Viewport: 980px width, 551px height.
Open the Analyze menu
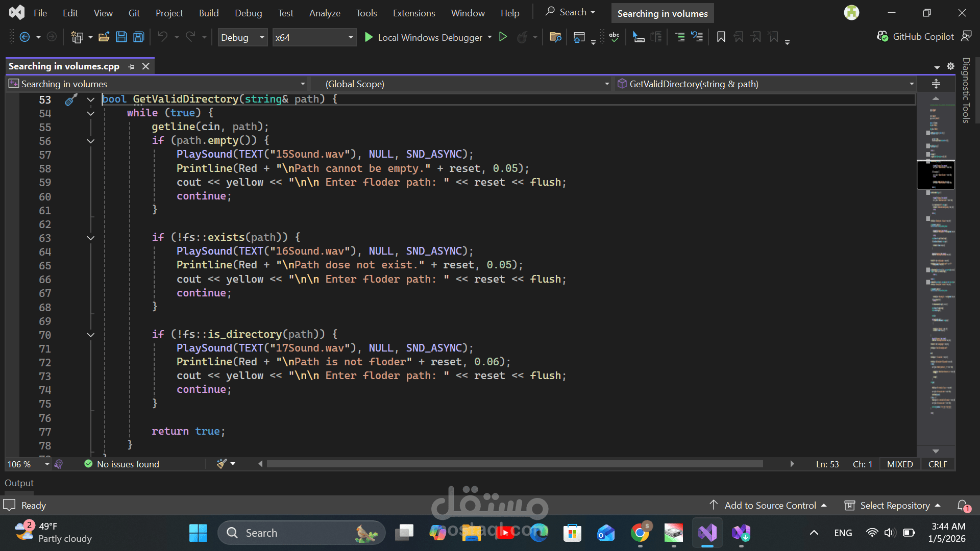[325, 13]
